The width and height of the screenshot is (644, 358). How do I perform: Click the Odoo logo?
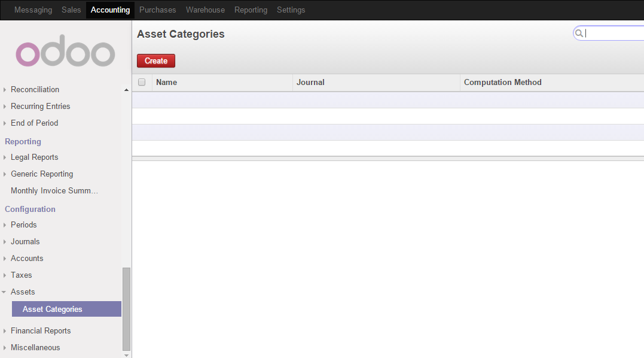(x=65, y=51)
